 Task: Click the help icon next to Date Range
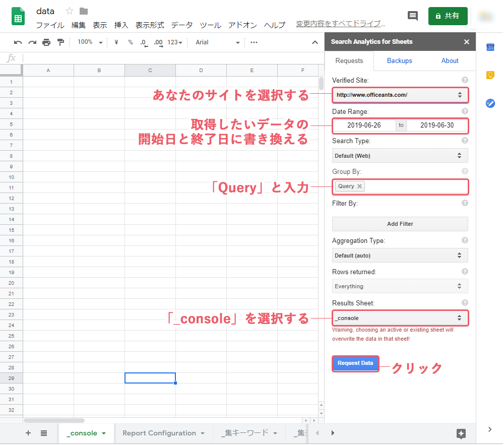[x=465, y=111]
